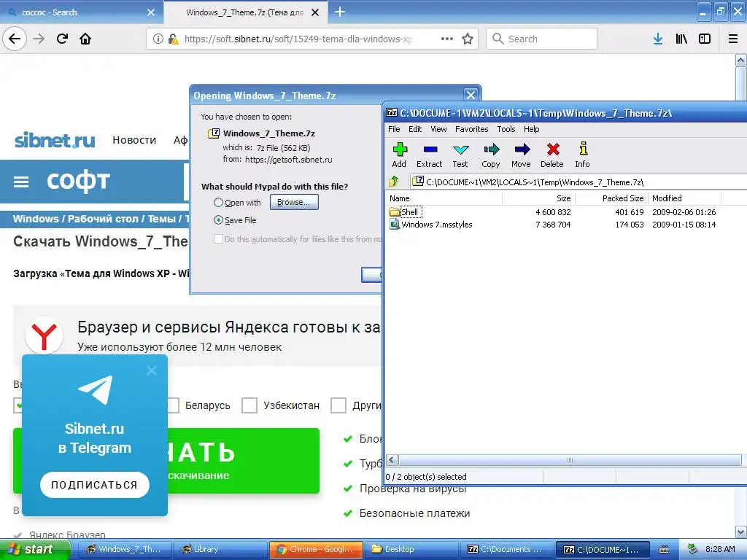The image size is (747, 560).
Task: Click the sibnet.ru logo
Action: coord(54,141)
